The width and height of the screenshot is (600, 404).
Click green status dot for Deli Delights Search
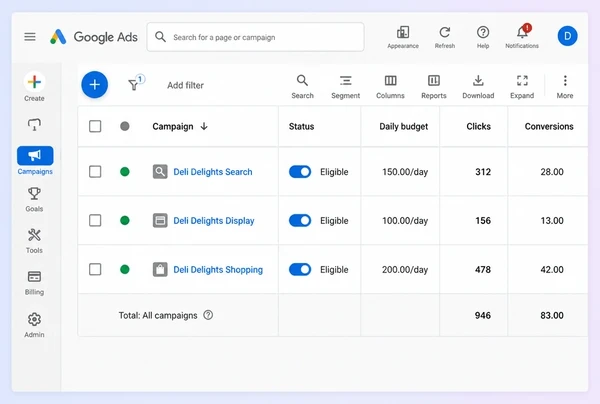[x=125, y=172]
